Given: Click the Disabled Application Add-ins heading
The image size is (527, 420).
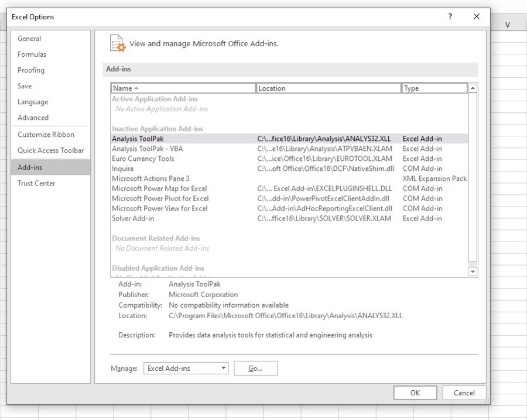Looking at the screenshot, I should (158, 268).
